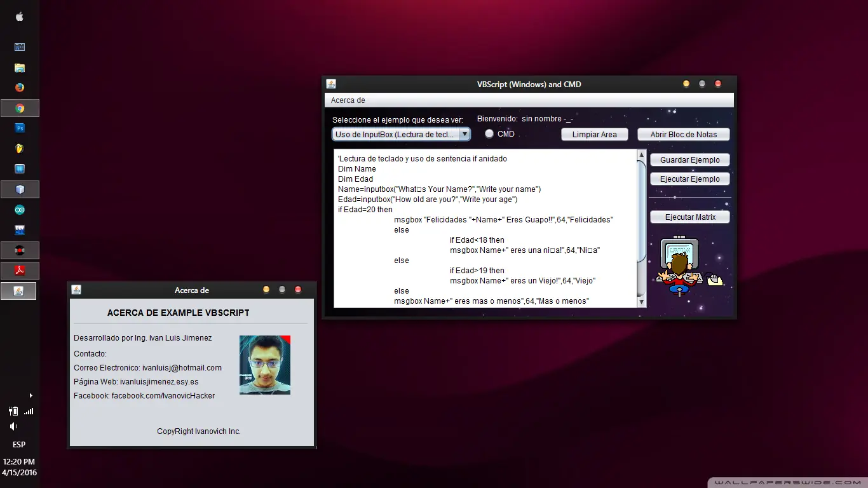Image resolution: width=868 pixels, height=488 pixels.
Task: Click the 'if Edad<18 then' code line
Action: point(477,240)
